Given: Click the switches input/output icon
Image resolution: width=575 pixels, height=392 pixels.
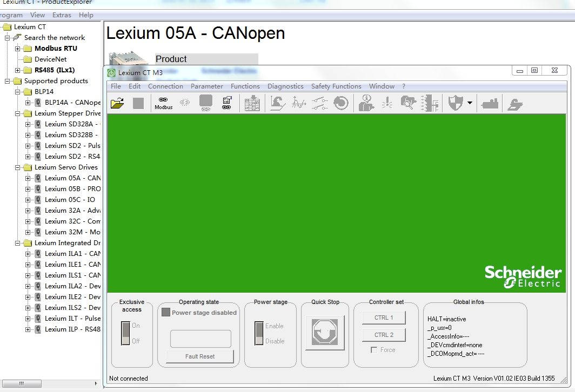Looking at the screenshot, I should click(320, 103).
